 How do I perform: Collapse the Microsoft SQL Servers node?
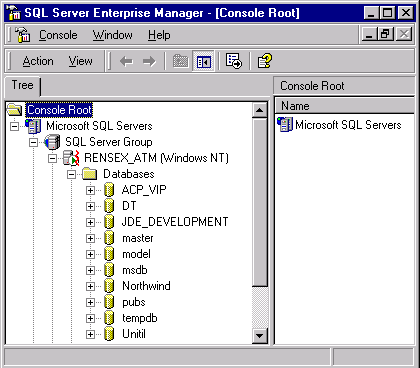[14, 126]
